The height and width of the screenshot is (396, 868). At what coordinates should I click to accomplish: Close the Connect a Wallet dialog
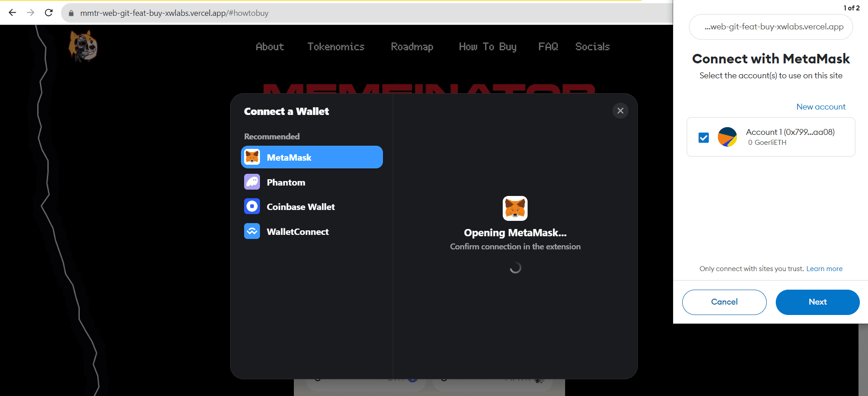pyautogui.click(x=620, y=111)
